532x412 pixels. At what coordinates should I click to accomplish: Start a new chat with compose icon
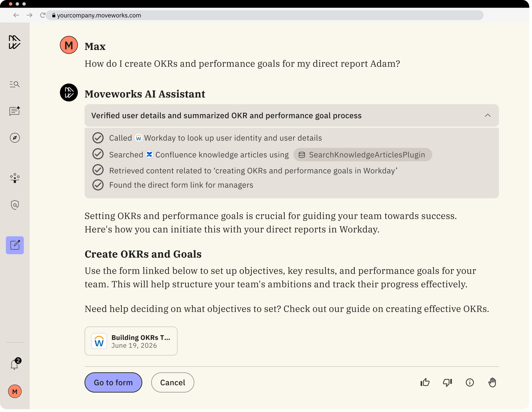tap(15, 245)
